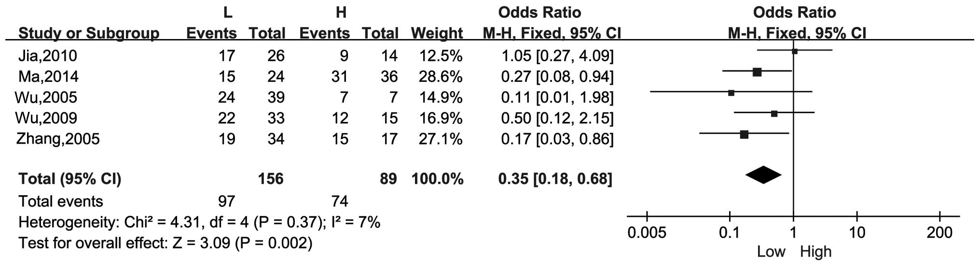Click the square marker for Wu,2005
The image size is (980, 266).
coord(731,93)
